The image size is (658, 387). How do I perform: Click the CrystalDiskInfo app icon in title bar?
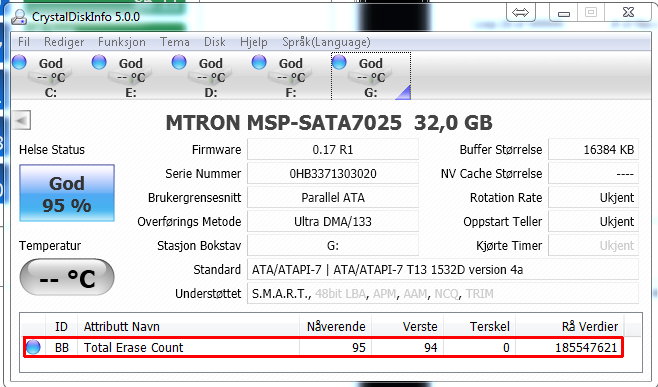tap(19, 17)
